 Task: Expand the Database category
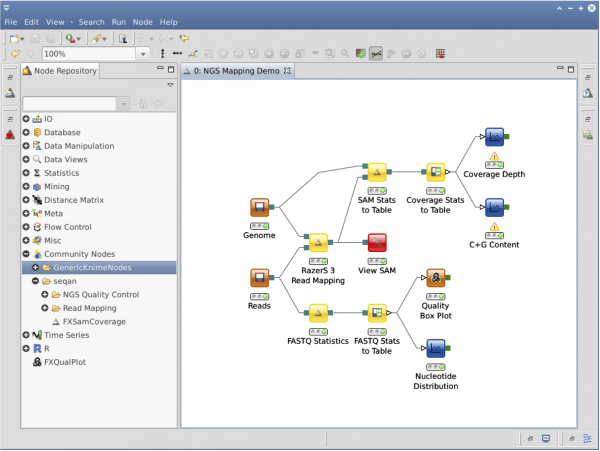point(26,132)
